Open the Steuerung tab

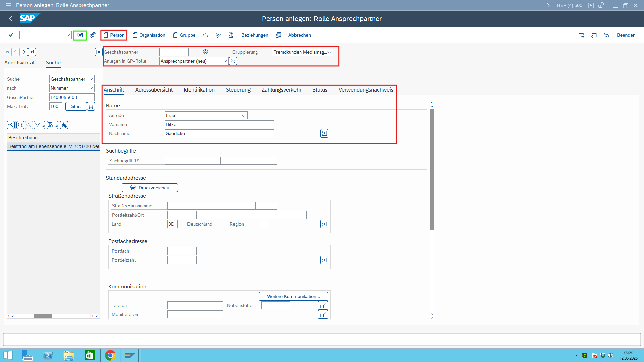click(238, 90)
